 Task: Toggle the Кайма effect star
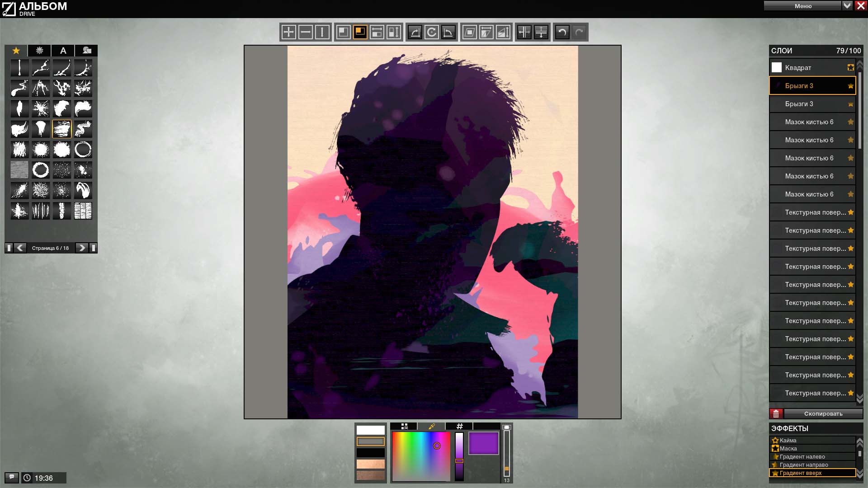(x=775, y=440)
